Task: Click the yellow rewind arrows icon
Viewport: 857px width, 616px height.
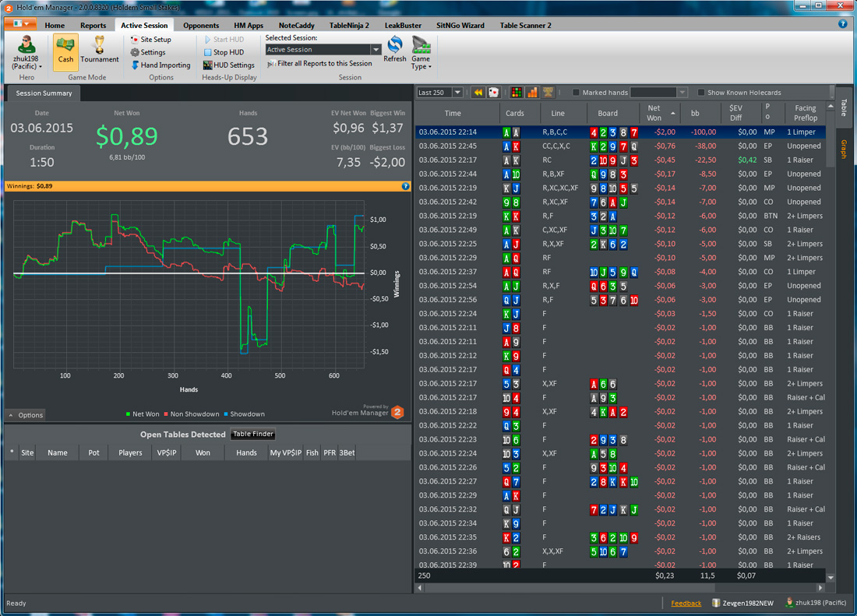Action: [x=478, y=93]
